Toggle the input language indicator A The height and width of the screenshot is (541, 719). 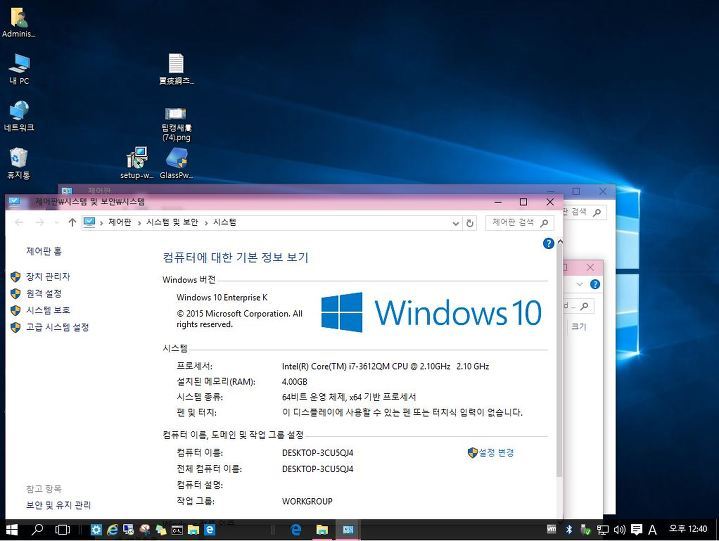point(652,530)
